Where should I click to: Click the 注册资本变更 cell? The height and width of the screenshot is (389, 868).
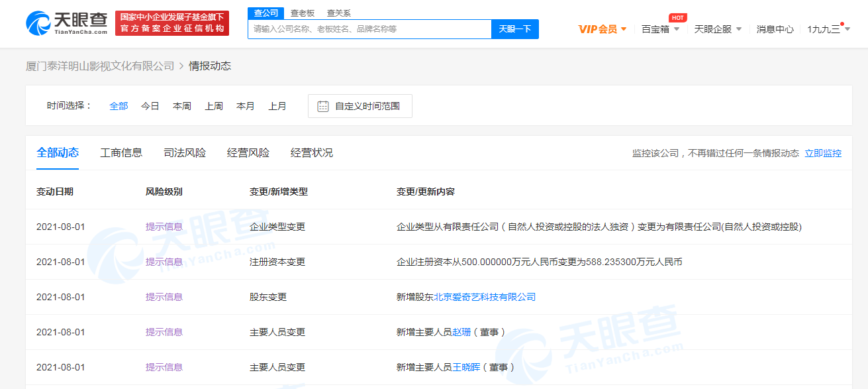(x=277, y=262)
